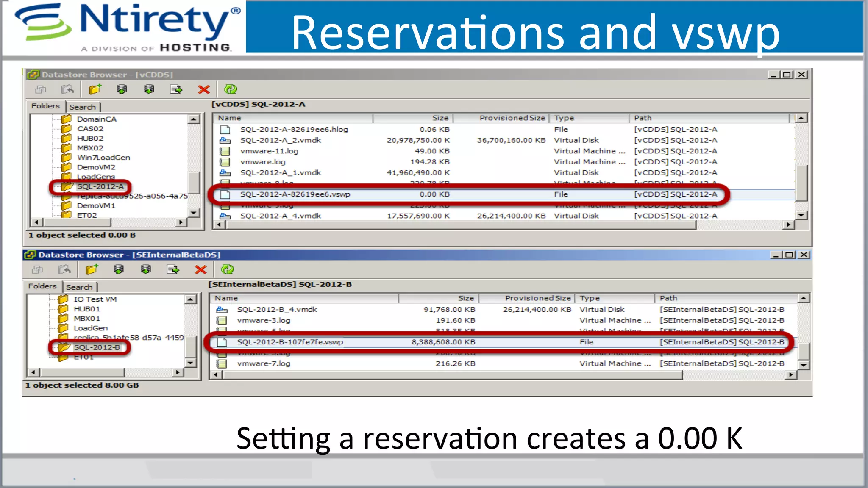Select CAS02 folder in vCDDS tree
This screenshot has width=868, height=488.
click(x=90, y=129)
